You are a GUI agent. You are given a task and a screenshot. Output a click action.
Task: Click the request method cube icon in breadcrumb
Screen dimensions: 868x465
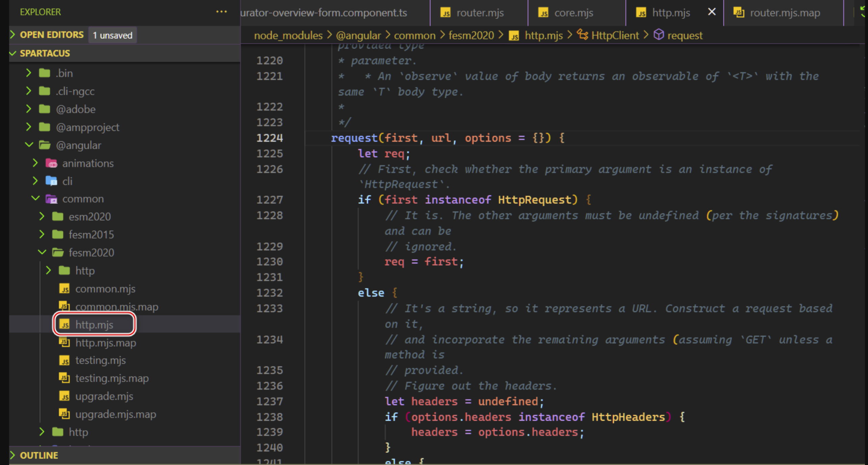click(658, 35)
